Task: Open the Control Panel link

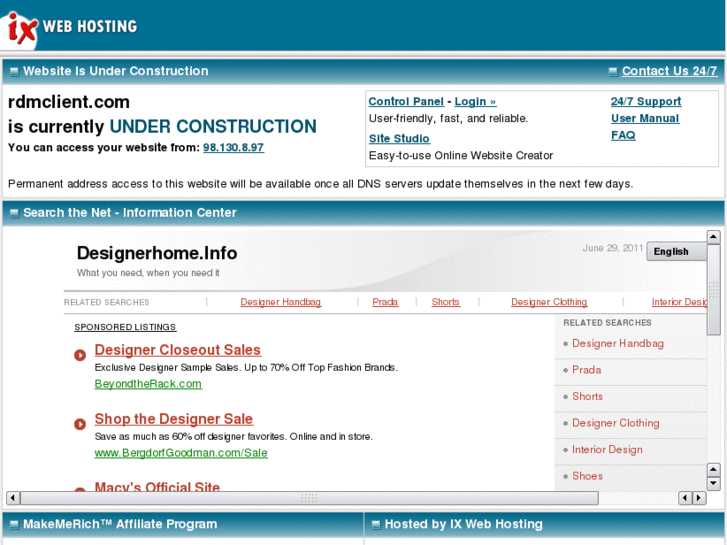Action: click(406, 102)
